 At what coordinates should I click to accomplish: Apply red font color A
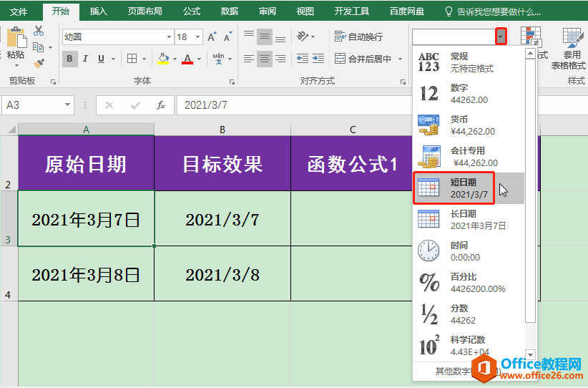187,59
